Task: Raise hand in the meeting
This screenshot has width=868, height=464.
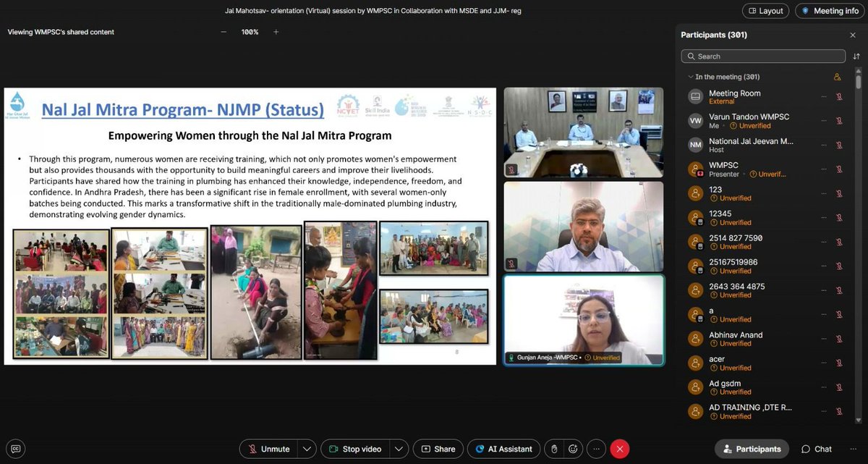Action: pyautogui.click(x=553, y=449)
